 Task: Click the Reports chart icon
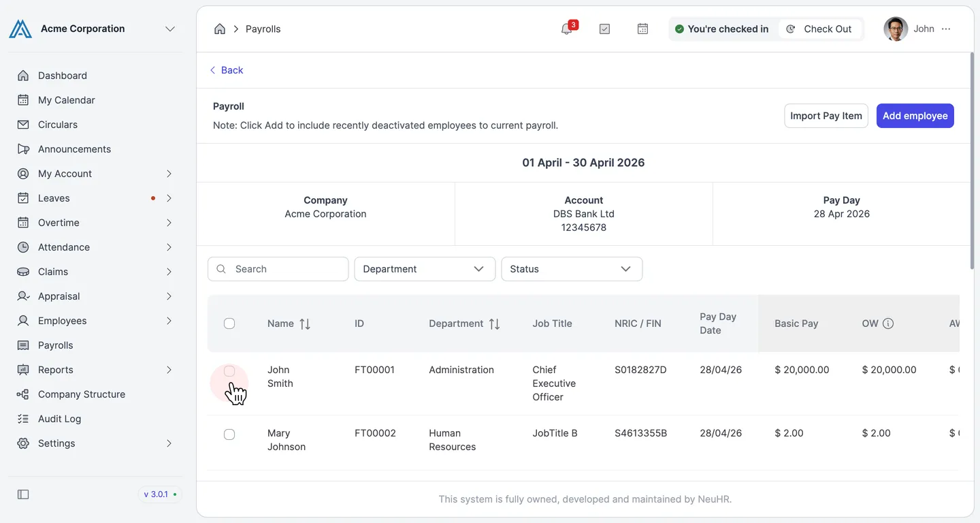pos(23,370)
